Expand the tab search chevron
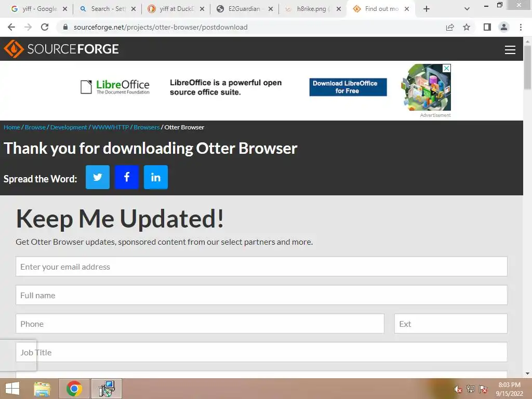532x399 pixels. [x=467, y=9]
